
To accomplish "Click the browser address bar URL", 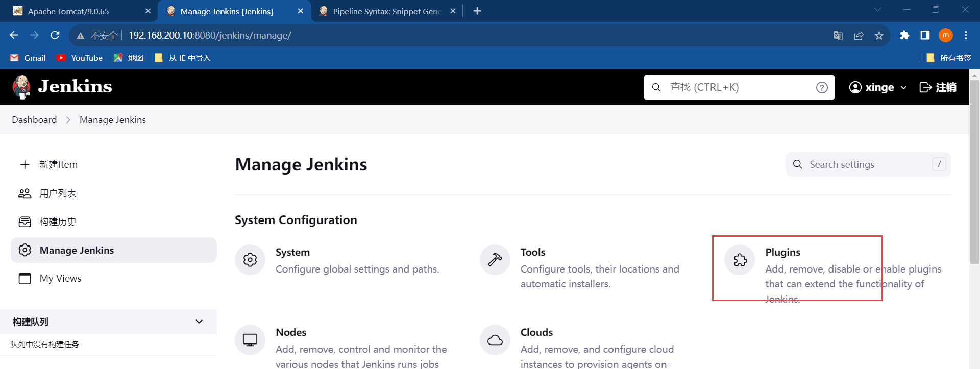I will point(210,35).
